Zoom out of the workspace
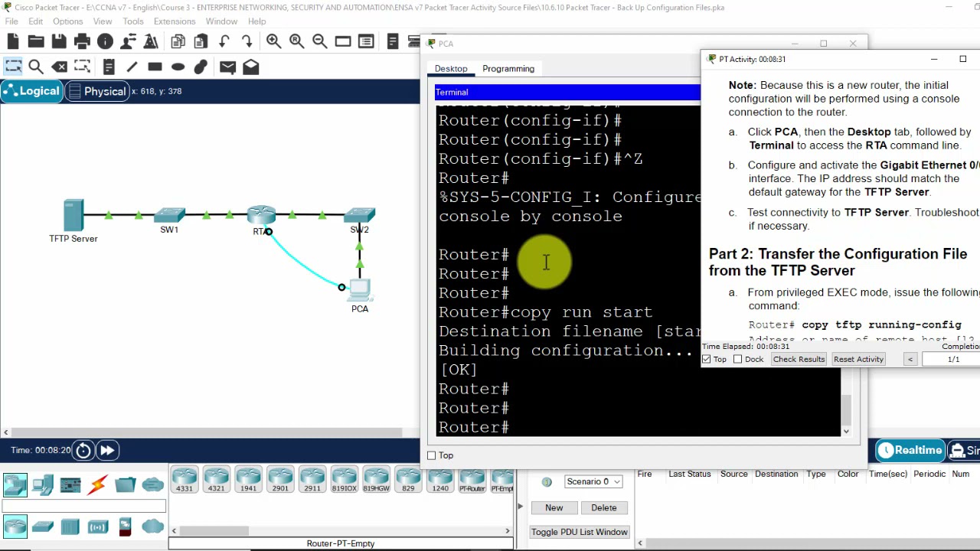The height and width of the screenshot is (551, 980). (320, 41)
